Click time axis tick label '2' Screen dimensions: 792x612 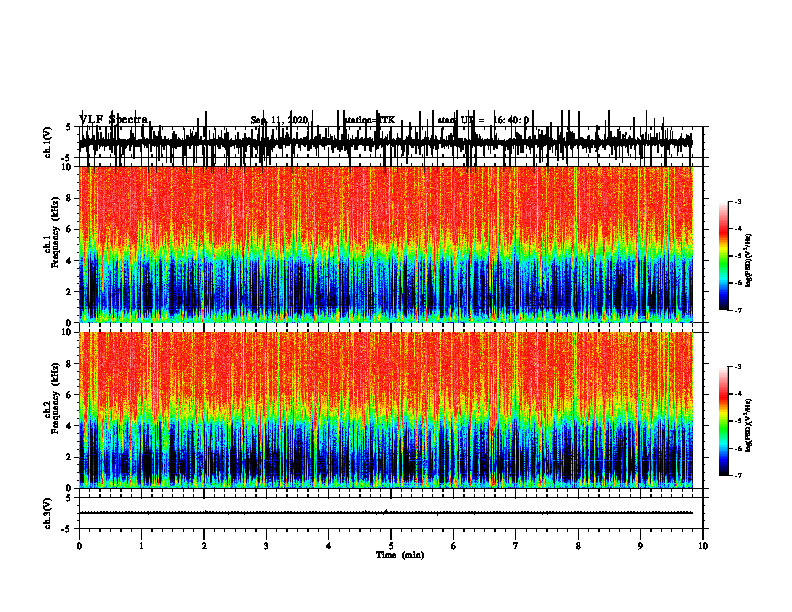pos(204,546)
